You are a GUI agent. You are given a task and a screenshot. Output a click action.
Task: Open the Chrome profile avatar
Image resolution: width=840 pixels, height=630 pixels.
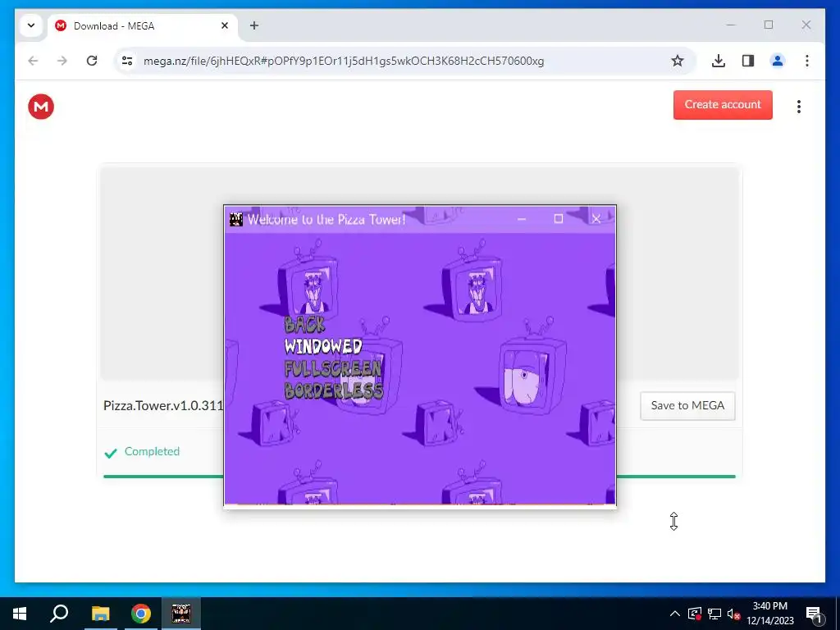[x=778, y=61]
